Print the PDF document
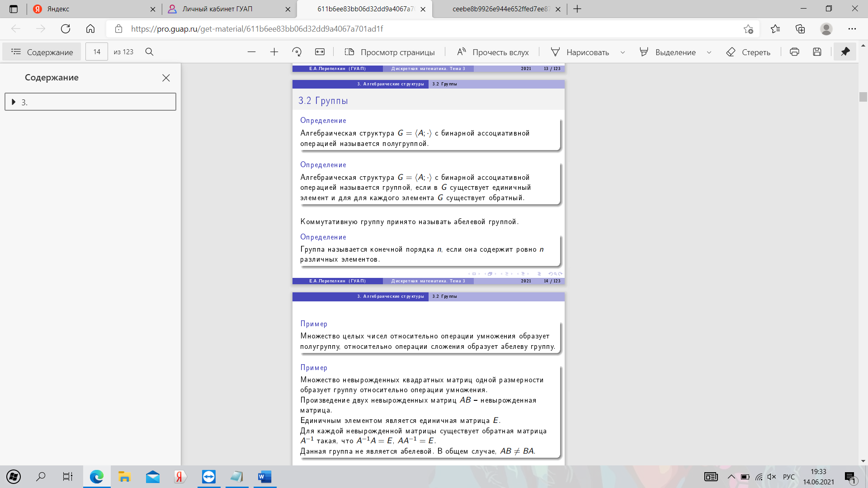The width and height of the screenshot is (868, 488). [x=794, y=52]
